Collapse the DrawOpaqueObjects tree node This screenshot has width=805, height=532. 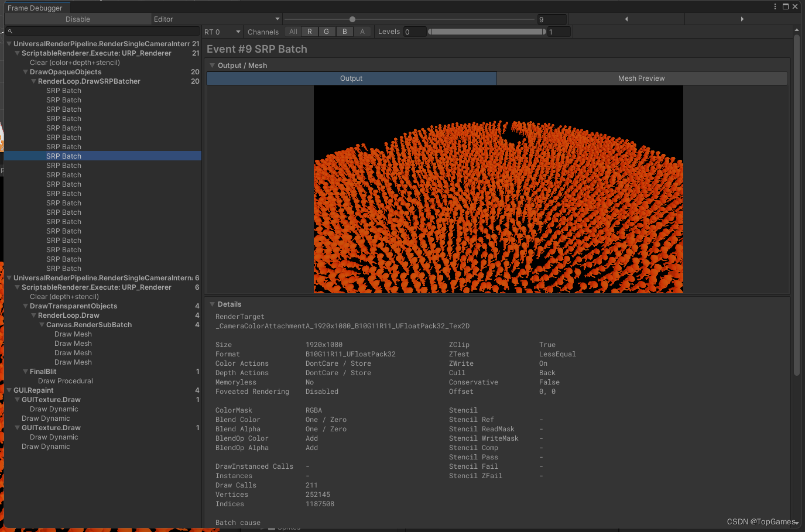[x=25, y=72]
